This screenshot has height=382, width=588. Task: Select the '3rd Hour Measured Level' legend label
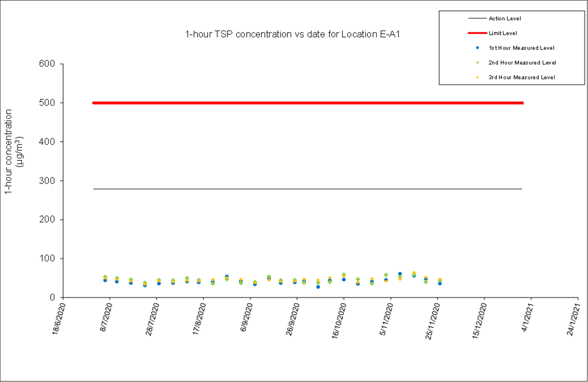(x=521, y=78)
